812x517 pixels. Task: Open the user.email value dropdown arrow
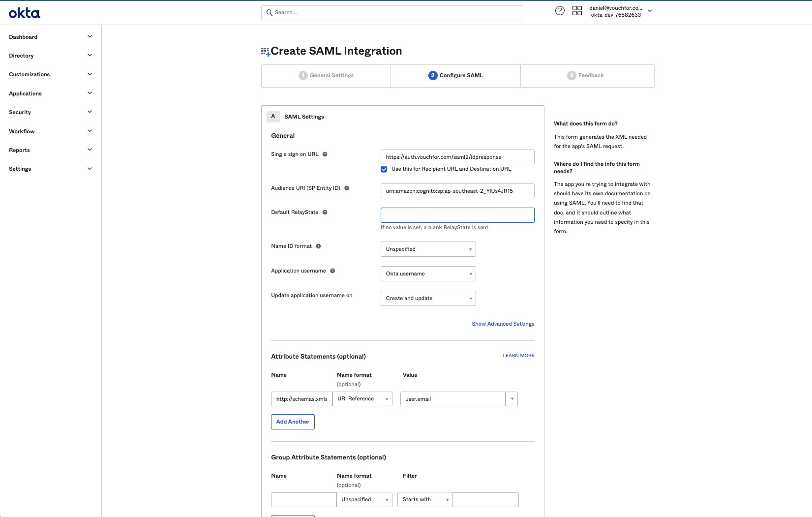click(512, 399)
